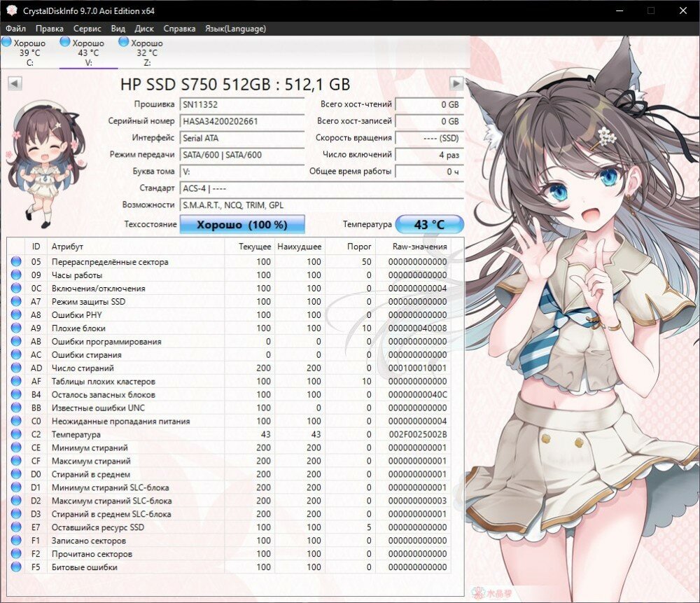Click the firmware field SN11352
The height and width of the screenshot is (603, 700).
(x=242, y=104)
